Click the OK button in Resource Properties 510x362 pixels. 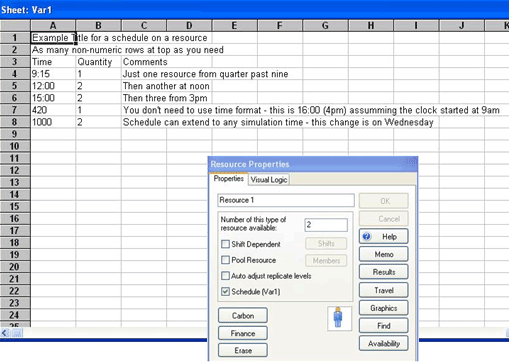coord(383,201)
